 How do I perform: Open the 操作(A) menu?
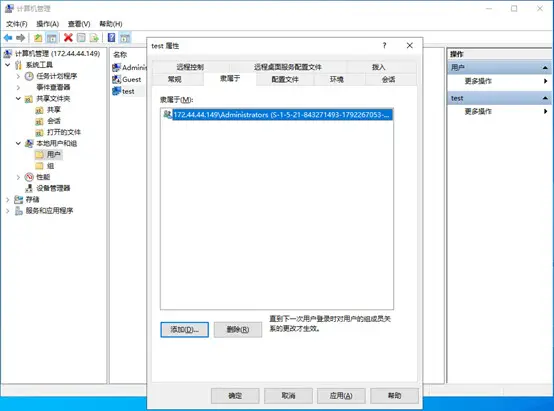48,24
